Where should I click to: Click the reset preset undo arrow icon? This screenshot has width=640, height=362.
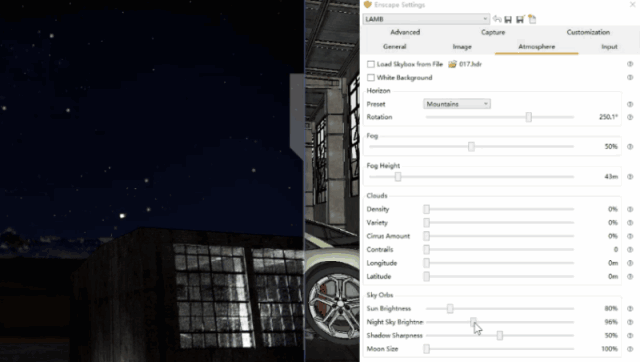coord(497,19)
